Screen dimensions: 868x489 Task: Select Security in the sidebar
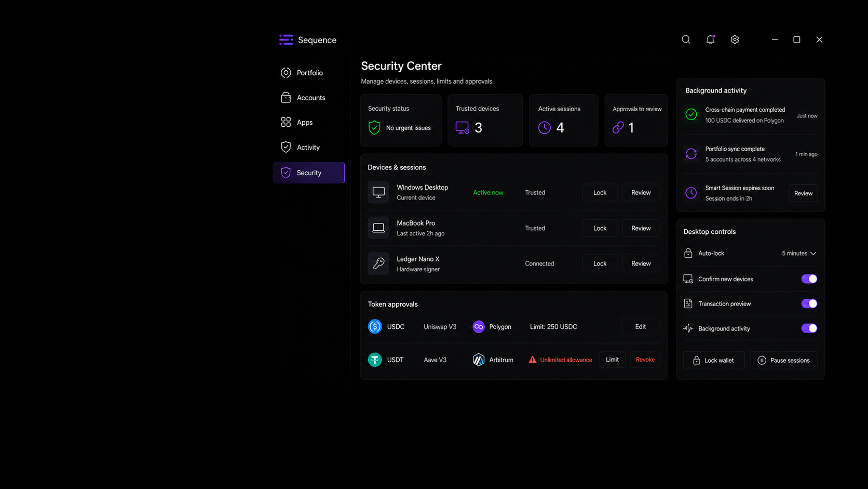309,173
